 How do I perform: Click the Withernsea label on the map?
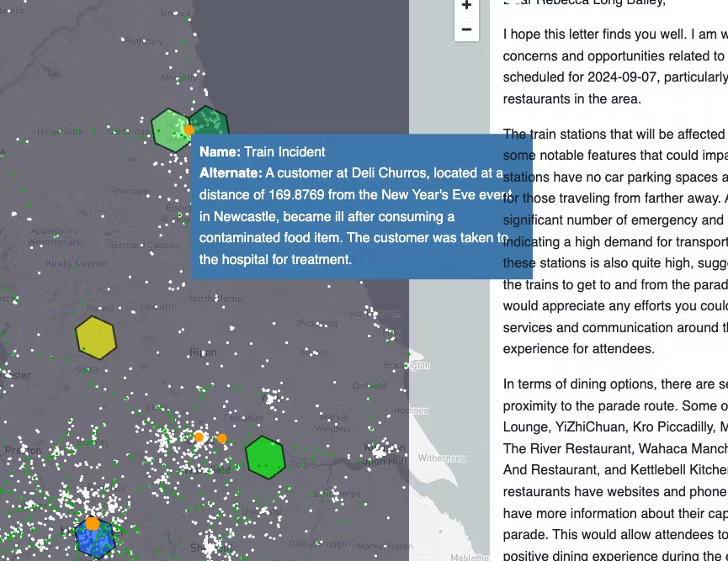(x=441, y=458)
